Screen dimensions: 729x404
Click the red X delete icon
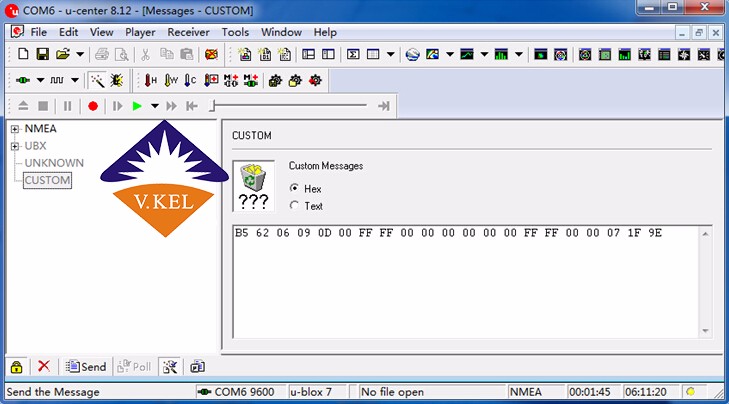(x=43, y=366)
